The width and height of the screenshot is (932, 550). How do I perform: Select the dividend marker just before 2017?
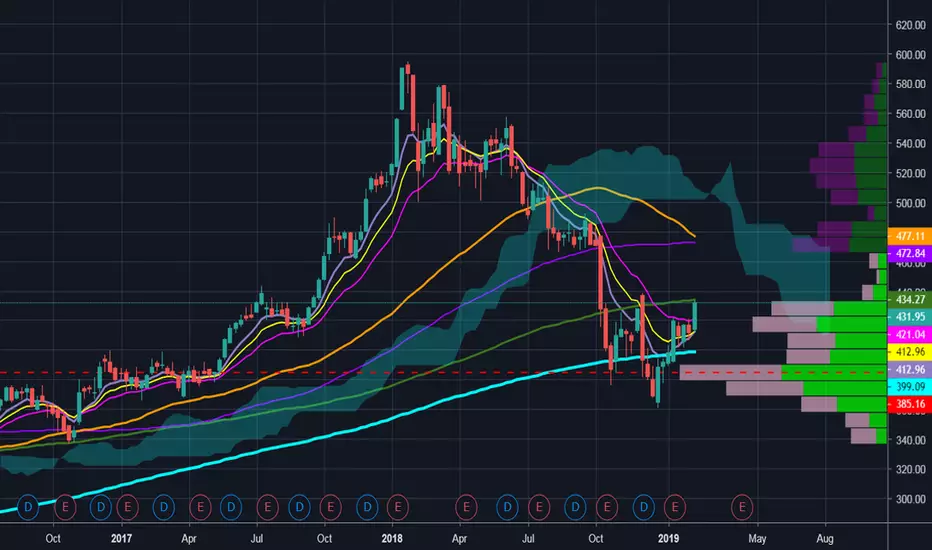coord(101,507)
